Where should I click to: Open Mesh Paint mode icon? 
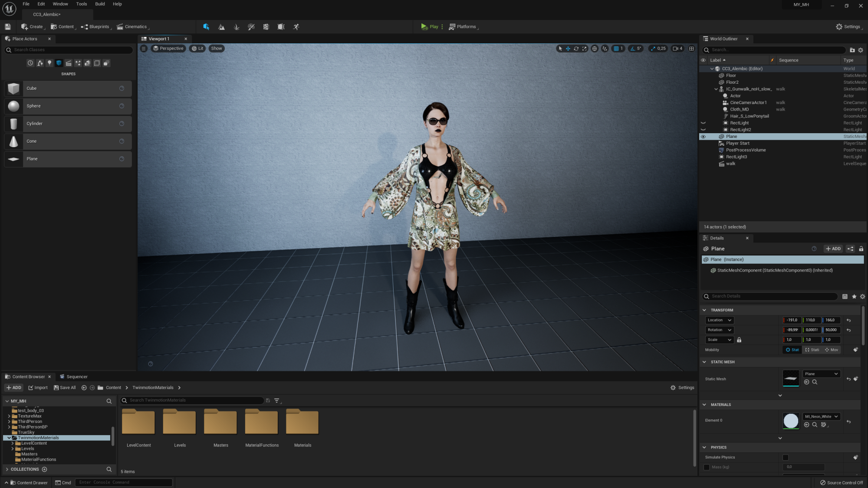click(x=251, y=27)
